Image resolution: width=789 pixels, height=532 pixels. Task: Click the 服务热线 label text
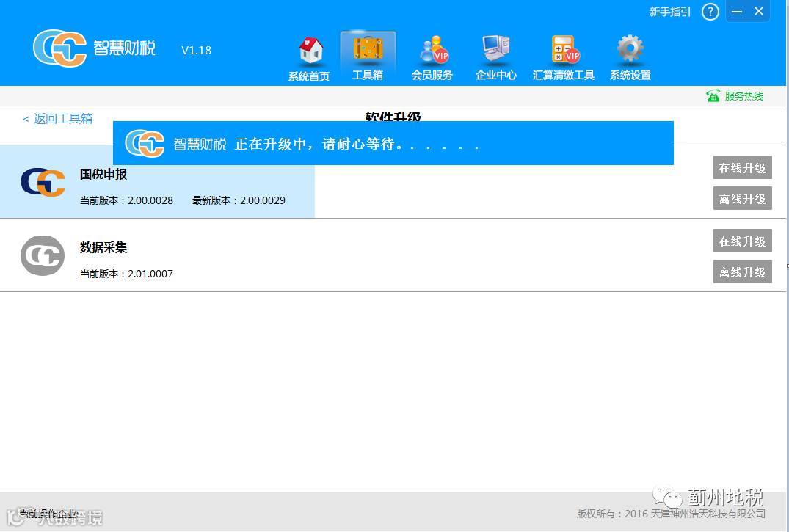[743, 96]
